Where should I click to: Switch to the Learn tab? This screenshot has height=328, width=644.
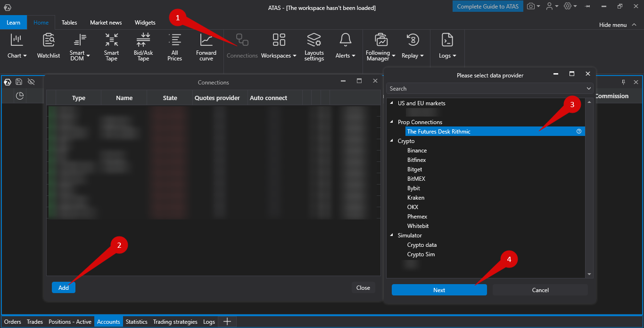13,22
